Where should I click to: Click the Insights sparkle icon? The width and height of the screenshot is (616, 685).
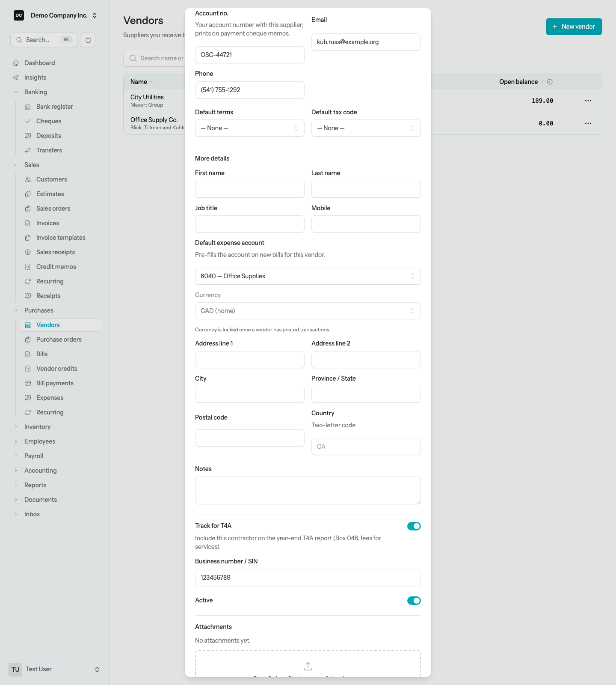pyautogui.click(x=16, y=77)
